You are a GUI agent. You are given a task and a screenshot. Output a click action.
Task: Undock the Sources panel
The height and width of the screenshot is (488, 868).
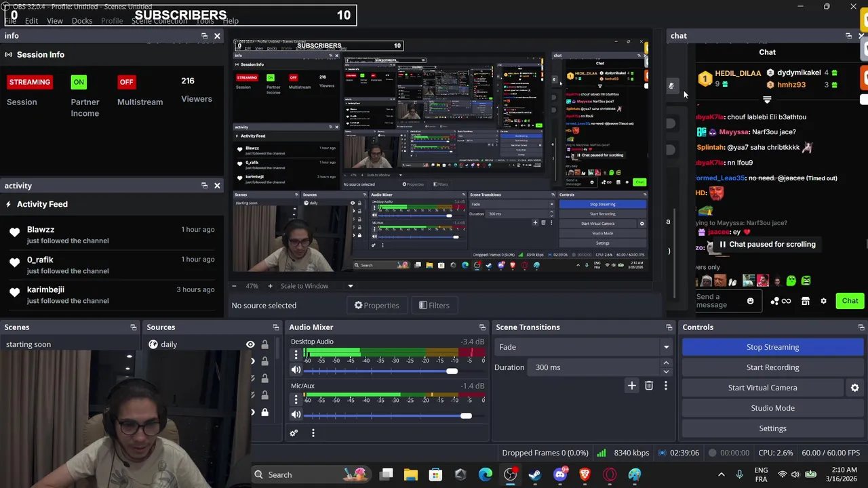275,327
